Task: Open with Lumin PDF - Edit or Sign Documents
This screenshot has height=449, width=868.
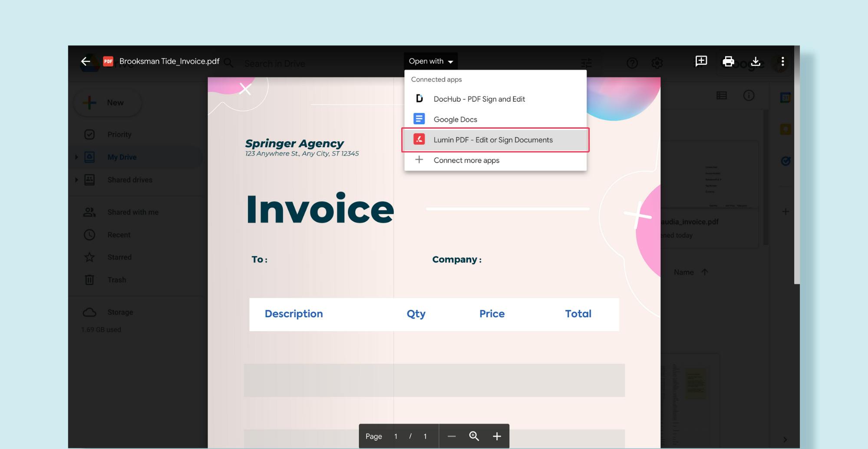Action: pos(495,140)
